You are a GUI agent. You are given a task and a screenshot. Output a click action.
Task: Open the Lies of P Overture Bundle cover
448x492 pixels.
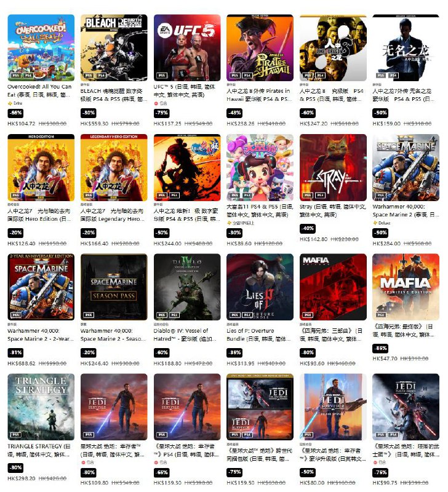[260, 287]
